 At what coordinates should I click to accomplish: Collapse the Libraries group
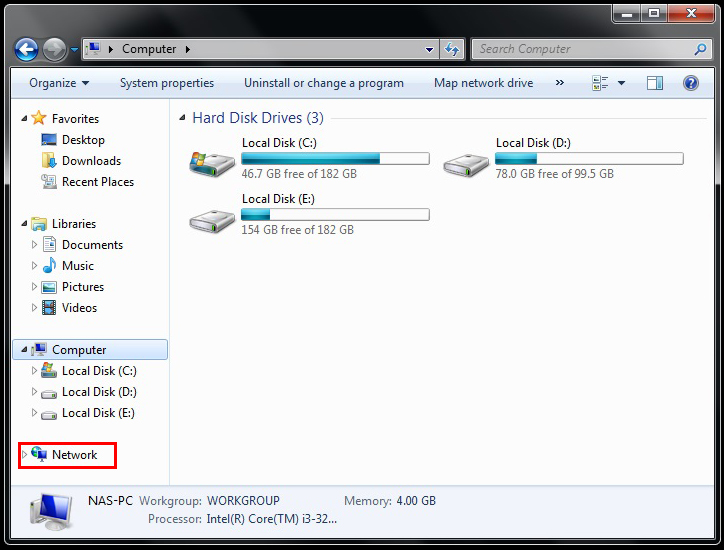(24, 224)
